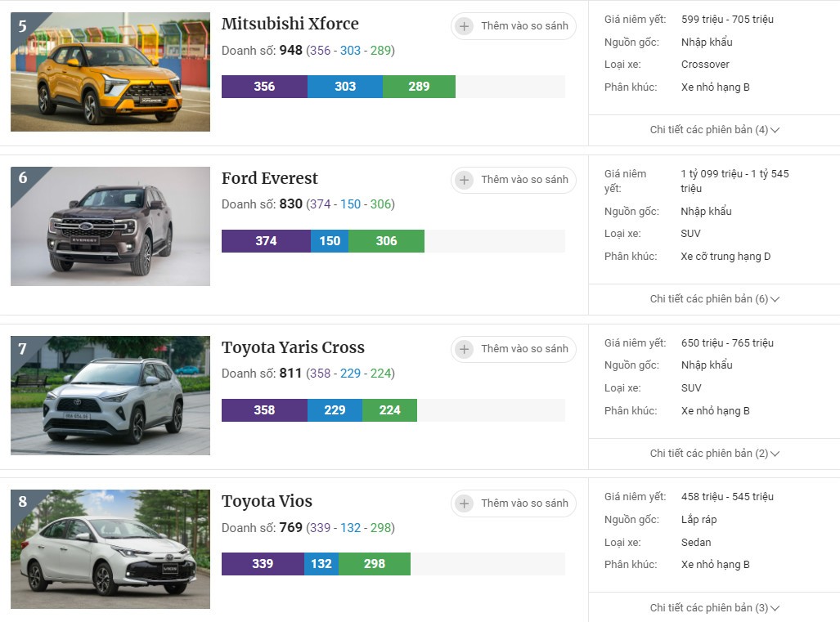Click purple 358 segment of Yaris Cross bar
The height and width of the screenshot is (622, 840).
tap(265, 410)
